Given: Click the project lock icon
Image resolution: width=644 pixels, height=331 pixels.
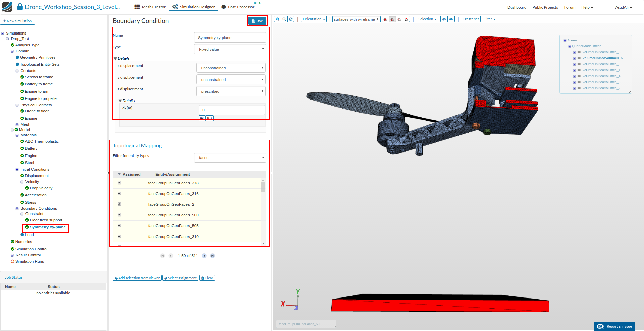Looking at the screenshot, I should click(20, 7).
